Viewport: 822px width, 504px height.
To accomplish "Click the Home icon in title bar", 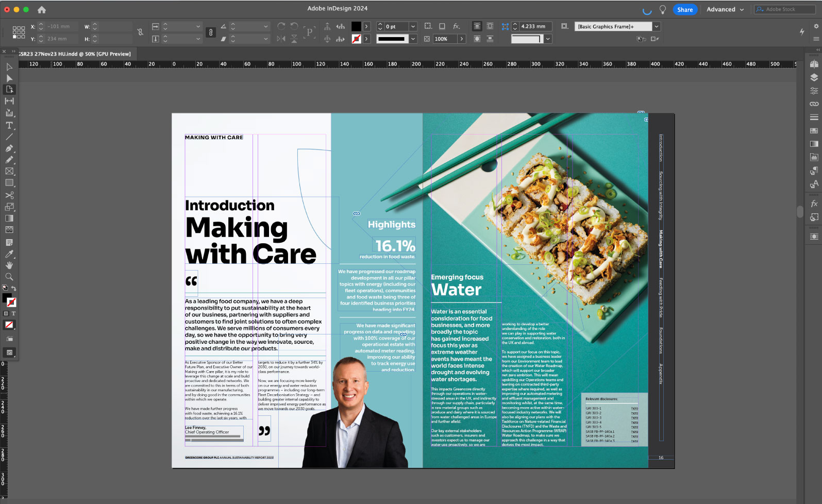I will 42,9.
